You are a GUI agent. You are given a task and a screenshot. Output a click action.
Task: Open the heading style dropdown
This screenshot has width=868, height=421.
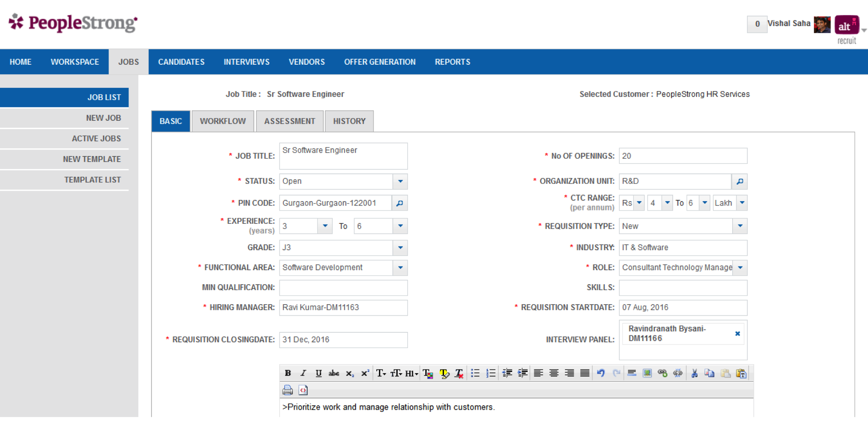[x=411, y=373]
